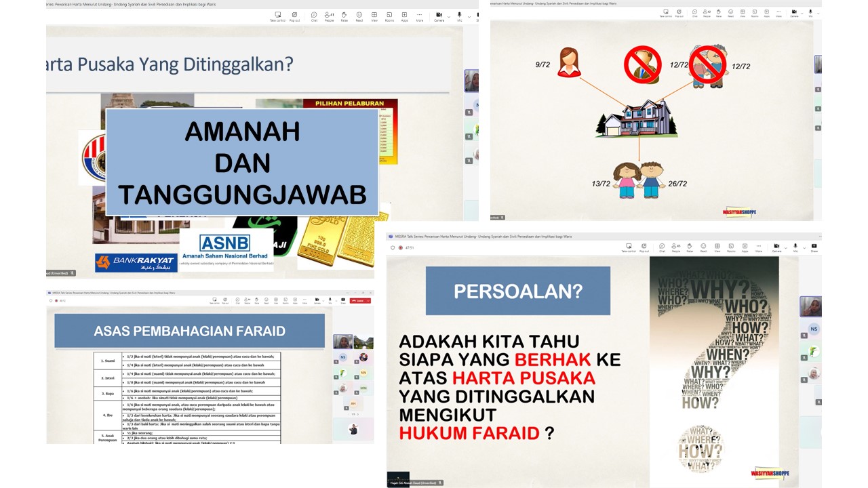
Task: Toggle Camera in Amanah dan Tanggungjawab window
Action: pos(439,16)
